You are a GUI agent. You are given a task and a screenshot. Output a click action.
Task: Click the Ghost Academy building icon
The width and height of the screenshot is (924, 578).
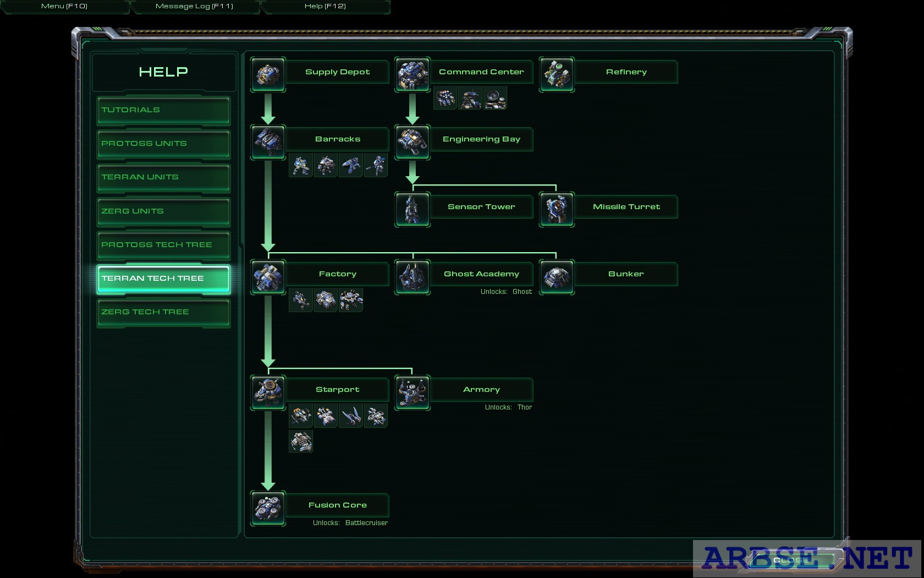pos(412,277)
